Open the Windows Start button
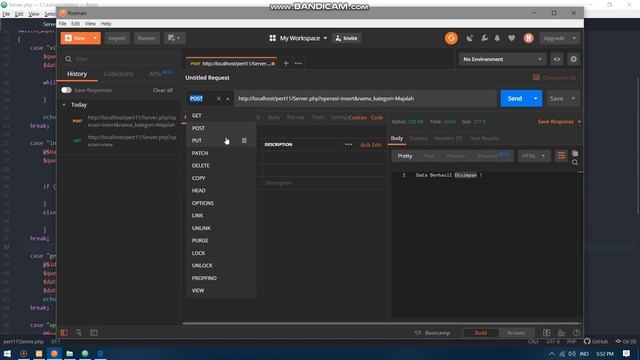The height and width of the screenshot is (360, 640). [x=7, y=353]
